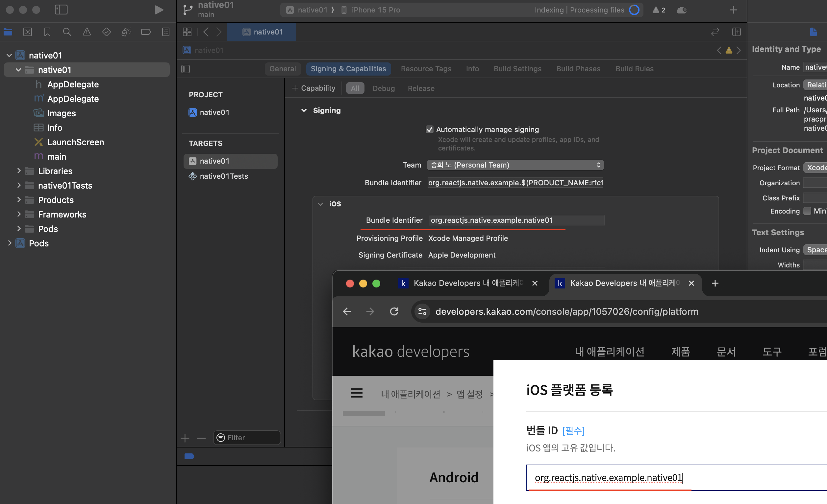The width and height of the screenshot is (827, 504).
Task: Click the add editor on right icon
Action: [x=736, y=32]
